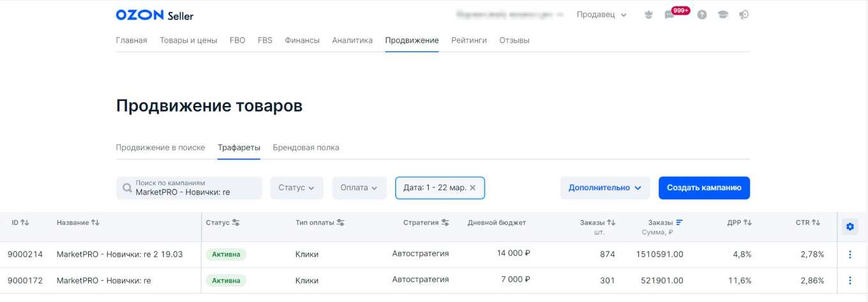Open three-dot menu for campaign 9000172
Viewport: 868px width, 302px height.
pos(849,280)
